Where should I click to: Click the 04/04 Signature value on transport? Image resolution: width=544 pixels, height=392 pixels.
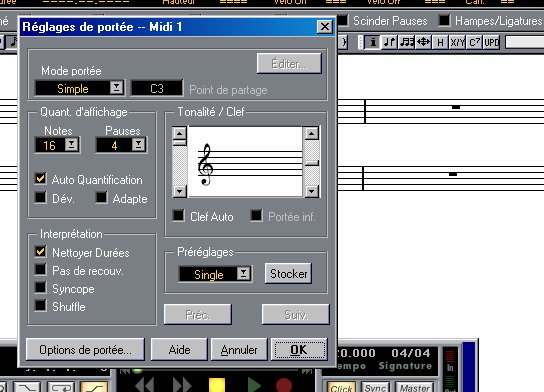(x=411, y=353)
